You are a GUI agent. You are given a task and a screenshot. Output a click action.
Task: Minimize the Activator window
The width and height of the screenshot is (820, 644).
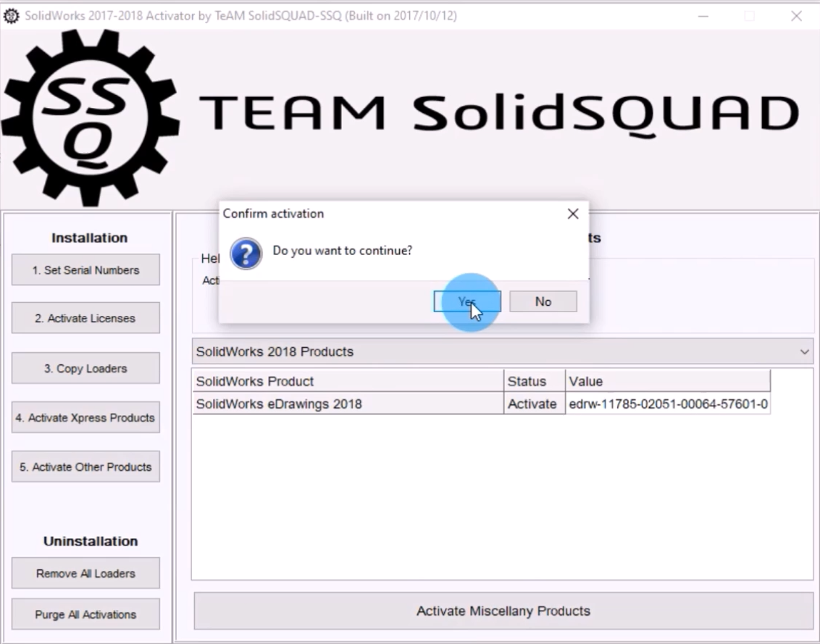click(x=703, y=16)
